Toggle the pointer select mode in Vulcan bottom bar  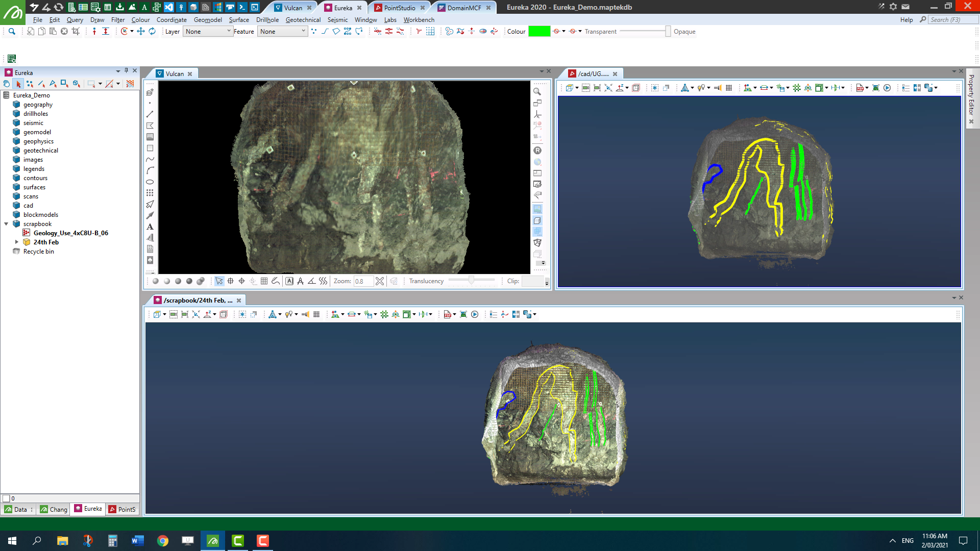click(219, 281)
